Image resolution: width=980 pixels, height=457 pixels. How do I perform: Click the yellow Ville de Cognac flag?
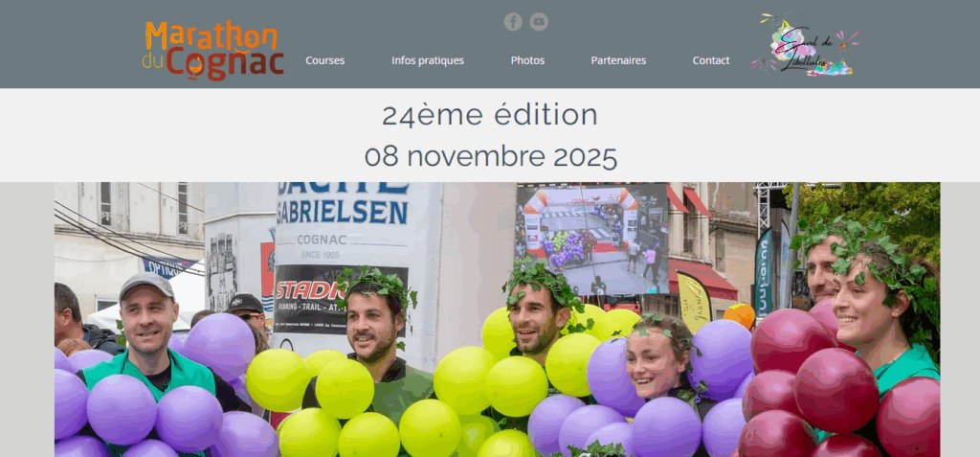coord(694,303)
